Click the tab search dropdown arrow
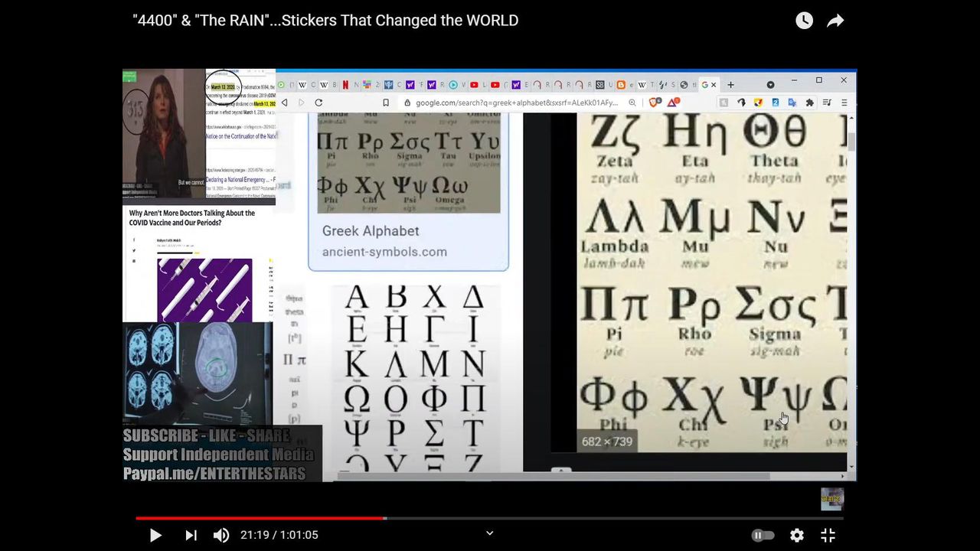The image size is (980, 551). click(x=770, y=84)
